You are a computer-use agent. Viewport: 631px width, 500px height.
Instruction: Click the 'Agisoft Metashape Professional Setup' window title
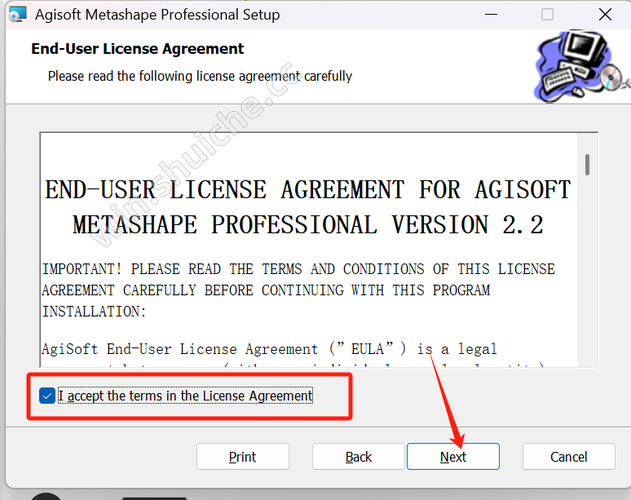[157, 15]
